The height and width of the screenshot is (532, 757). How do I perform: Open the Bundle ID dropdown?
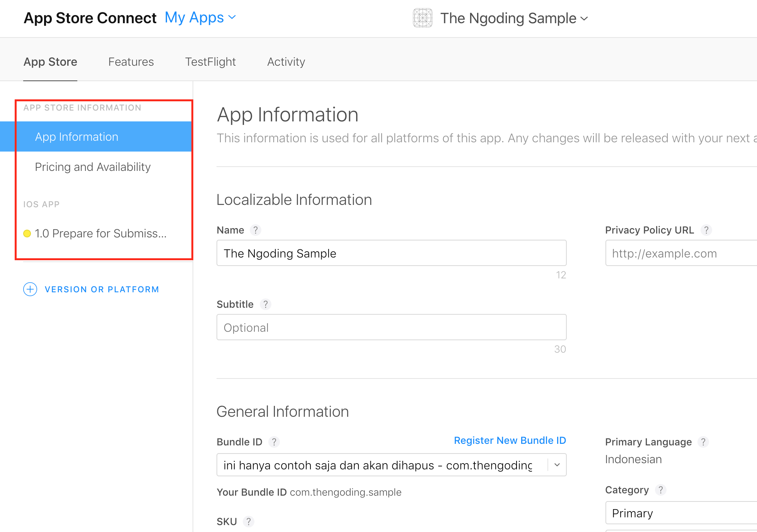pos(557,465)
